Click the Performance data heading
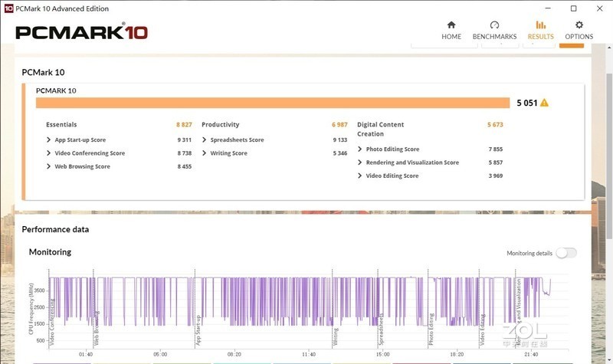This screenshot has height=364, width=613. point(55,229)
